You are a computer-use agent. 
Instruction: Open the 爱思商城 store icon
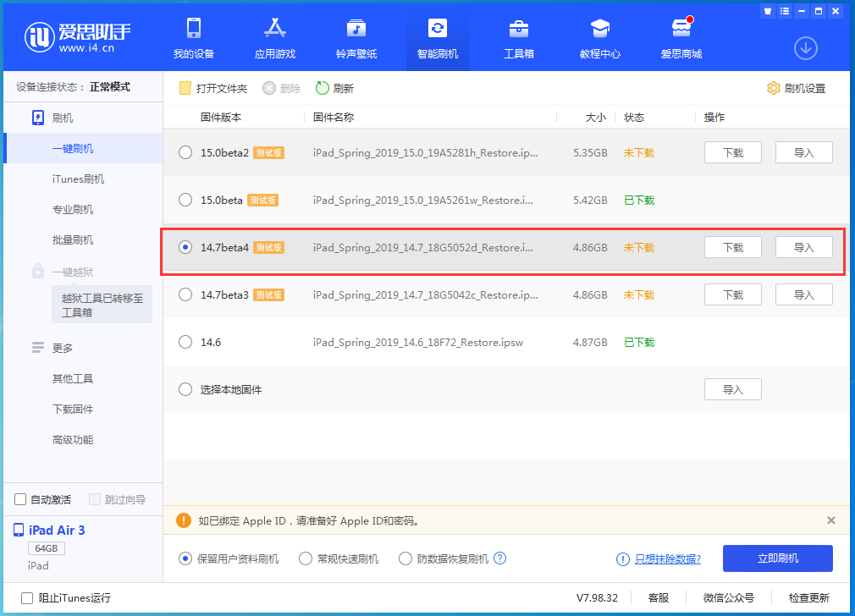click(x=681, y=27)
